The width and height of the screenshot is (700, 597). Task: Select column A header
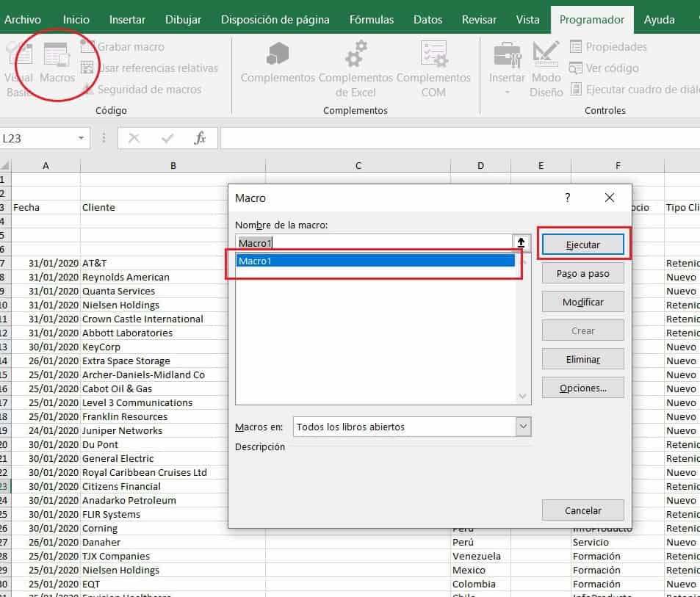point(46,166)
